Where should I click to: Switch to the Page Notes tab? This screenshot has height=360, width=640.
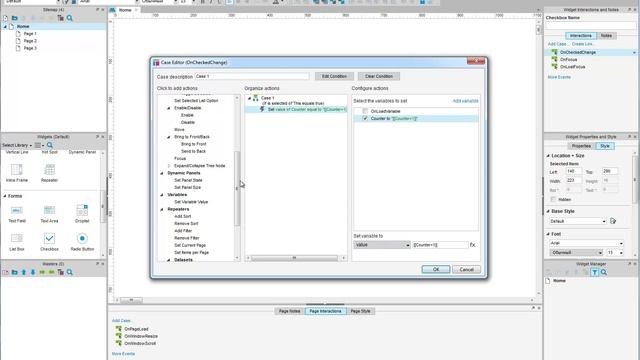(289, 311)
